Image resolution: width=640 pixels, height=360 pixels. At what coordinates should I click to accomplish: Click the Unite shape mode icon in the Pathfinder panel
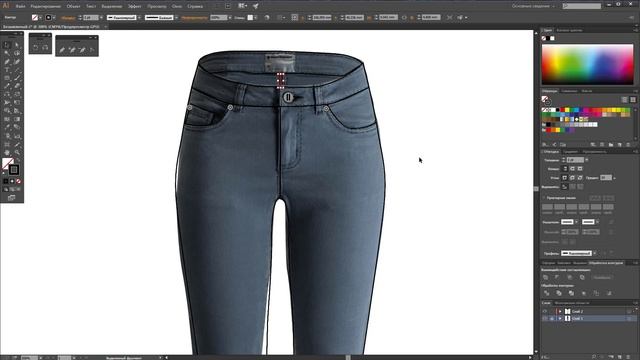[x=546, y=278]
